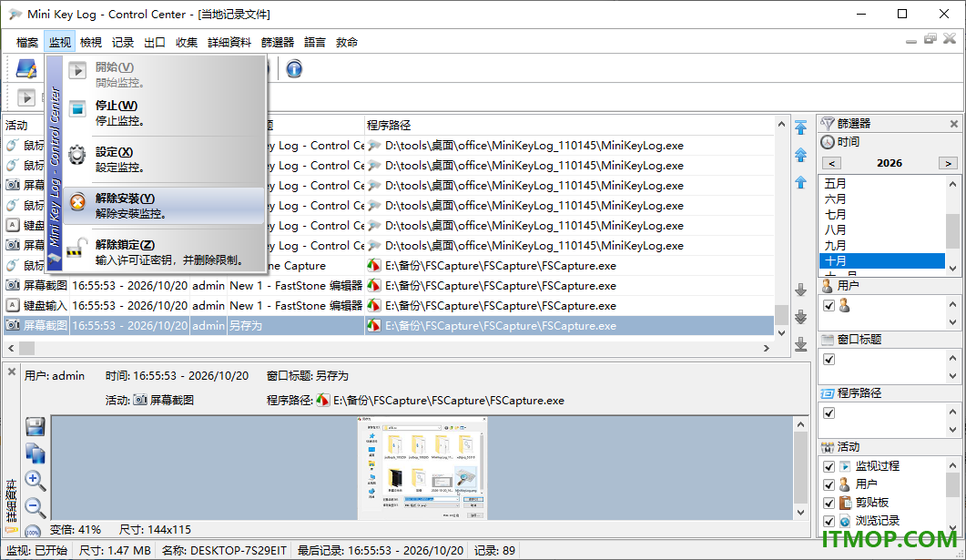Click the clock icon beside 时间

(x=828, y=142)
